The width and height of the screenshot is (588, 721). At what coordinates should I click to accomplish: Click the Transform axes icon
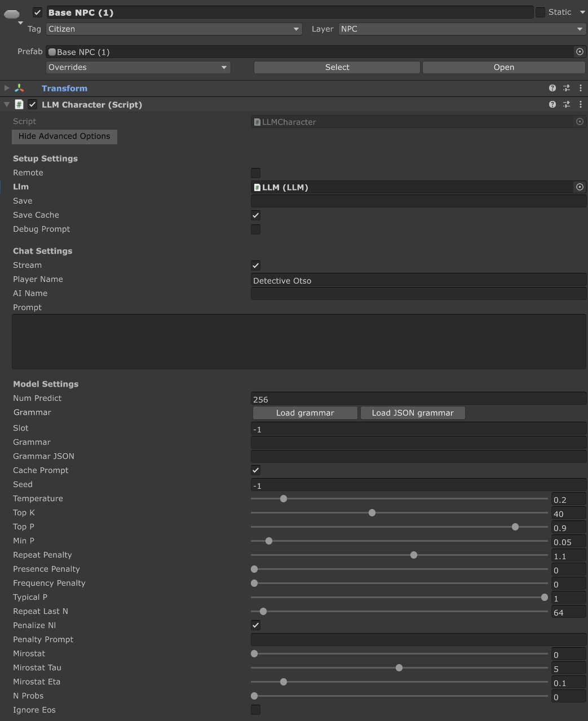click(20, 88)
